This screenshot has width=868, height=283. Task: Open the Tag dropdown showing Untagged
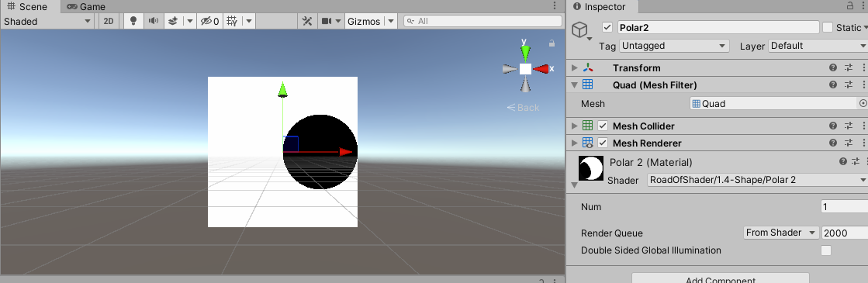coord(674,46)
